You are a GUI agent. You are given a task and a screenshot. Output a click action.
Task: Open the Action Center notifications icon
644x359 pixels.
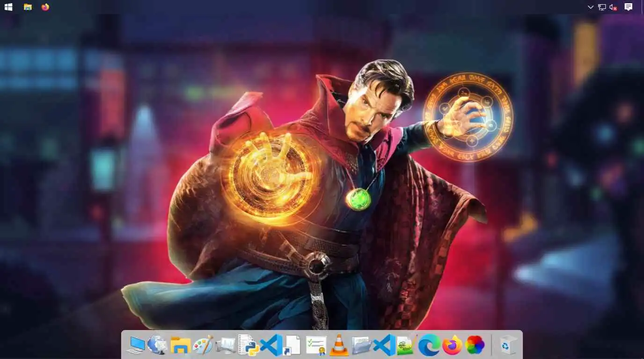tap(629, 7)
